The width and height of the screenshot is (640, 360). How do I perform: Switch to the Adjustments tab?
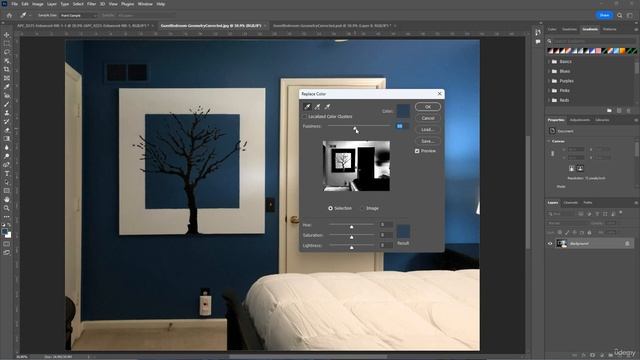[x=580, y=120]
